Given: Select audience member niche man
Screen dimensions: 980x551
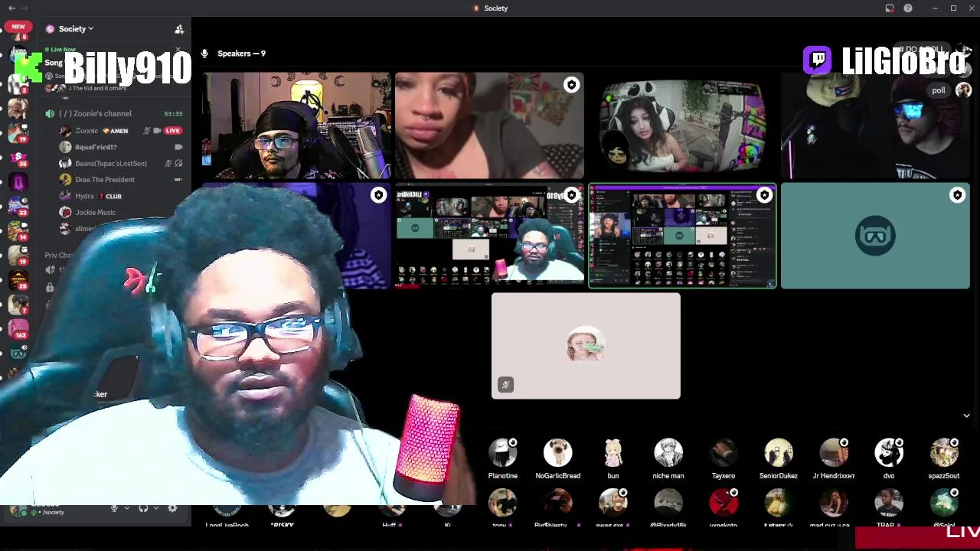Looking at the screenshot, I should click(x=668, y=459).
